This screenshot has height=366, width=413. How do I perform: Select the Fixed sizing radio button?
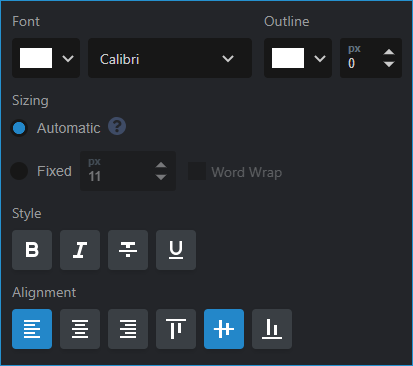[x=19, y=171]
